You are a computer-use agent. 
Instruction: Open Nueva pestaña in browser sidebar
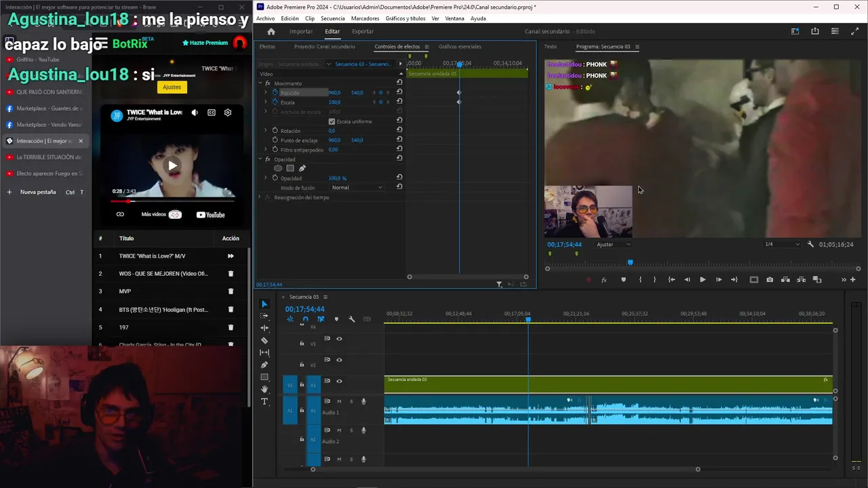[38, 192]
